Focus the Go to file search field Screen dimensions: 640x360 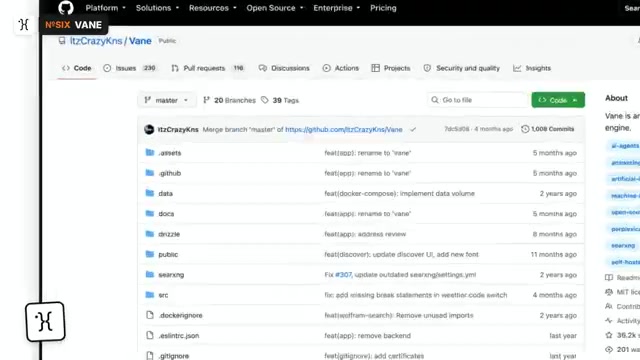pyautogui.click(x=478, y=100)
